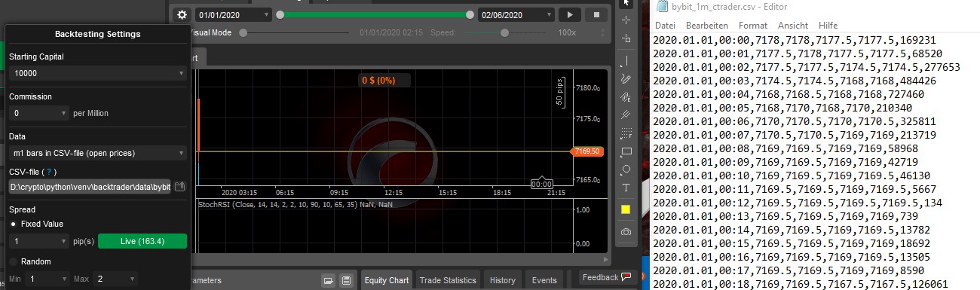
Task: Open Datei menu in Editor
Action: [665, 25]
